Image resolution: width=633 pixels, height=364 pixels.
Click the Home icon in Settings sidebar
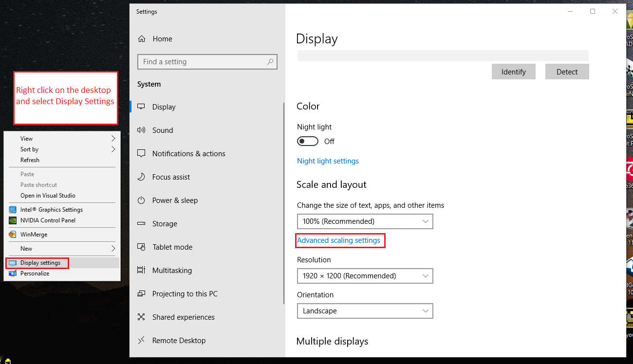tap(142, 39)
